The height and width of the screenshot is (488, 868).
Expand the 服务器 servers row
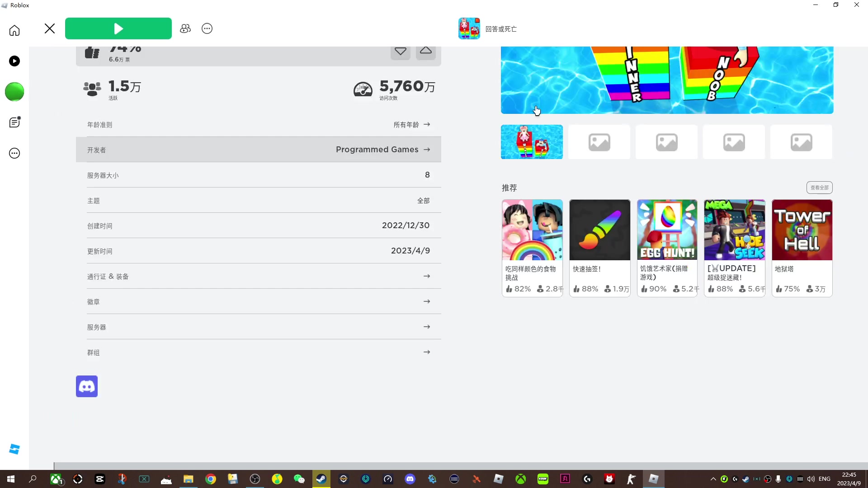259,327
